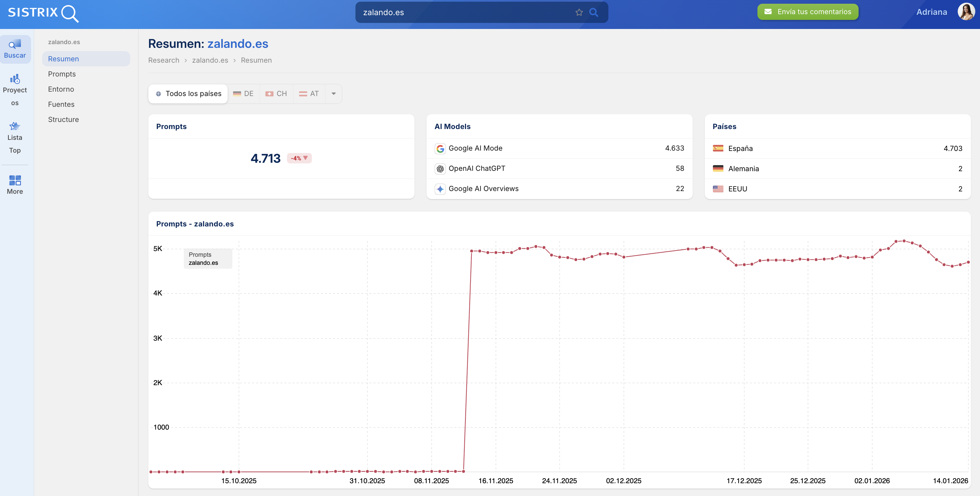Open the Prompts sidebar menu item
980x496 pixels.
pos(62,74)
